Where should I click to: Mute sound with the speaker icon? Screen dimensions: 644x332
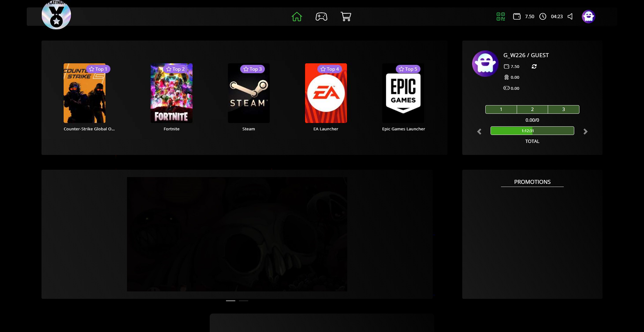click(x=570, y=16)
